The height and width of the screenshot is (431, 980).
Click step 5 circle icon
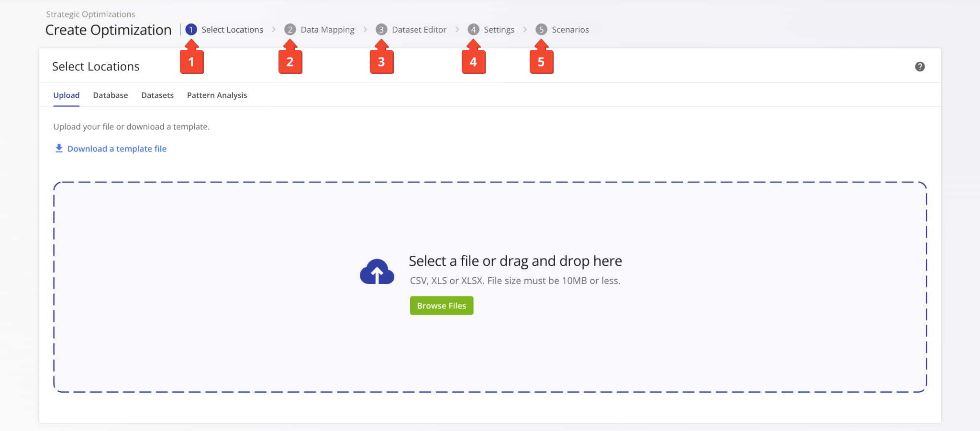coord(541,30)
